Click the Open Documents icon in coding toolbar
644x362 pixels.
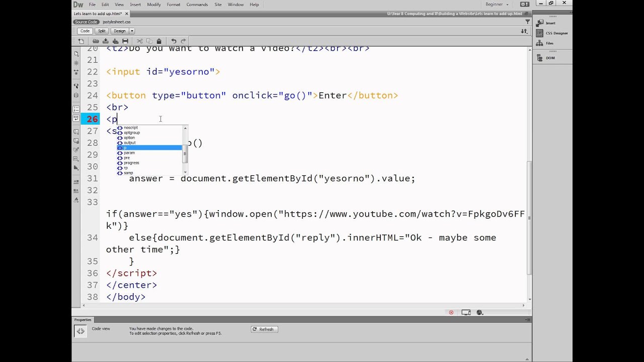[76, 53]
